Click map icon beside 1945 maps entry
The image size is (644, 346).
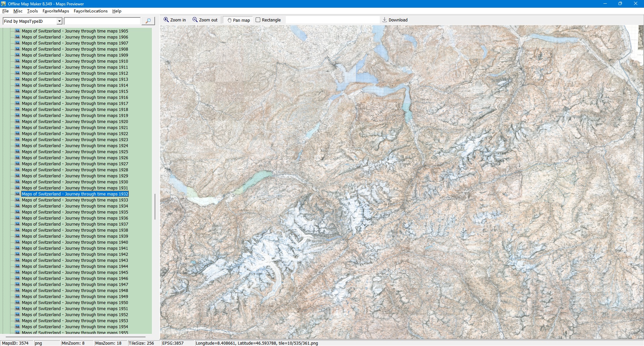tap(17, 272)
